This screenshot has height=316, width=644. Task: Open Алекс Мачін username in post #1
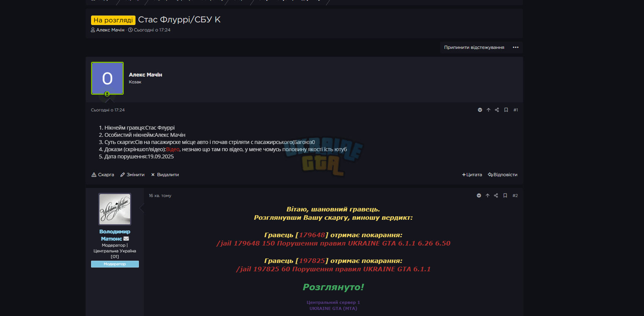click(145, 75)
